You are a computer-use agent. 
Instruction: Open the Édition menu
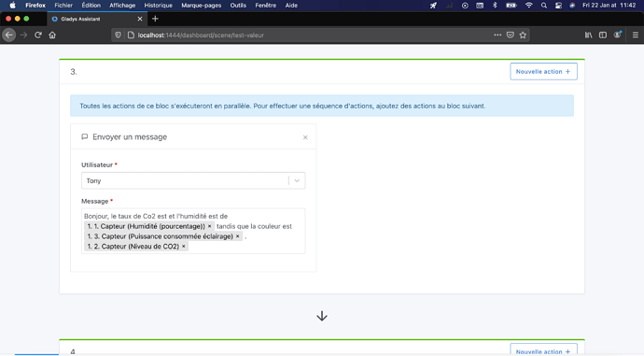(91, 6)
